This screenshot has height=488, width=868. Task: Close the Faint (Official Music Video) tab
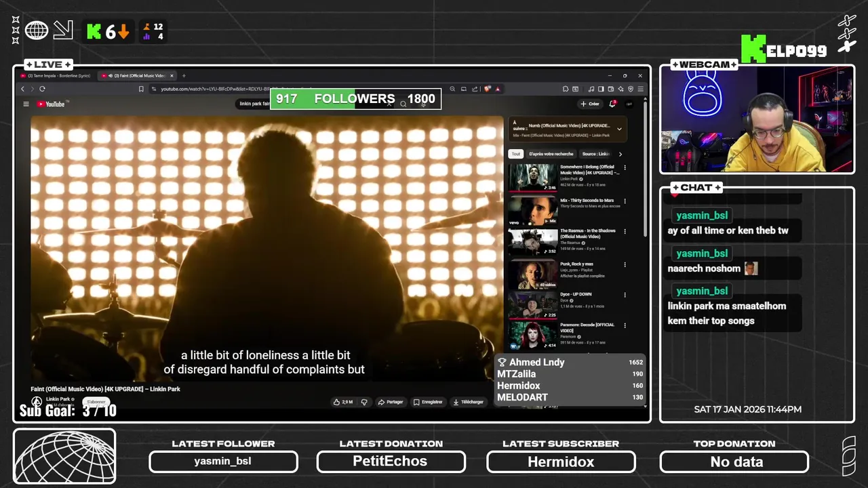(x=172, y=76)
